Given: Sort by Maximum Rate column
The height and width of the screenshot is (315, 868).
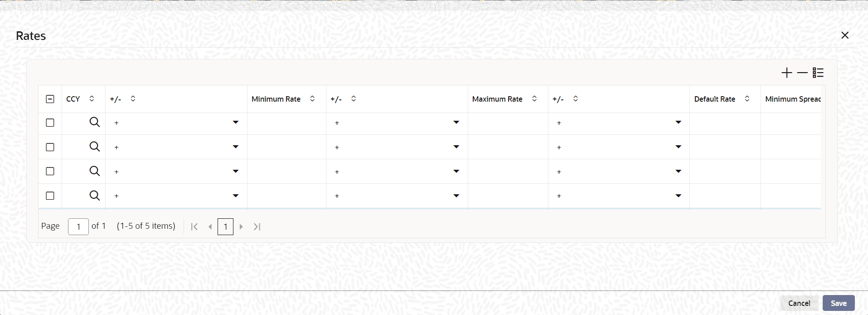Looking at the screenshot, I should tap(534, 98).
